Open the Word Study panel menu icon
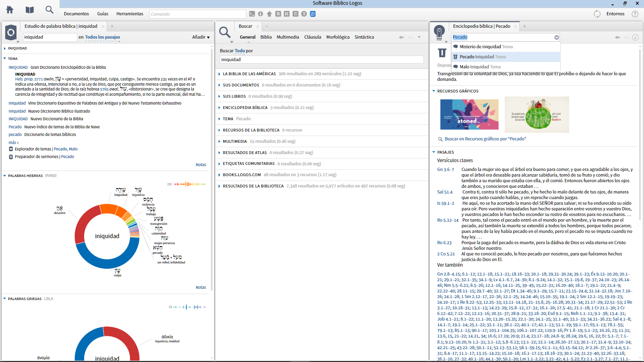 [x=11, y=32]
